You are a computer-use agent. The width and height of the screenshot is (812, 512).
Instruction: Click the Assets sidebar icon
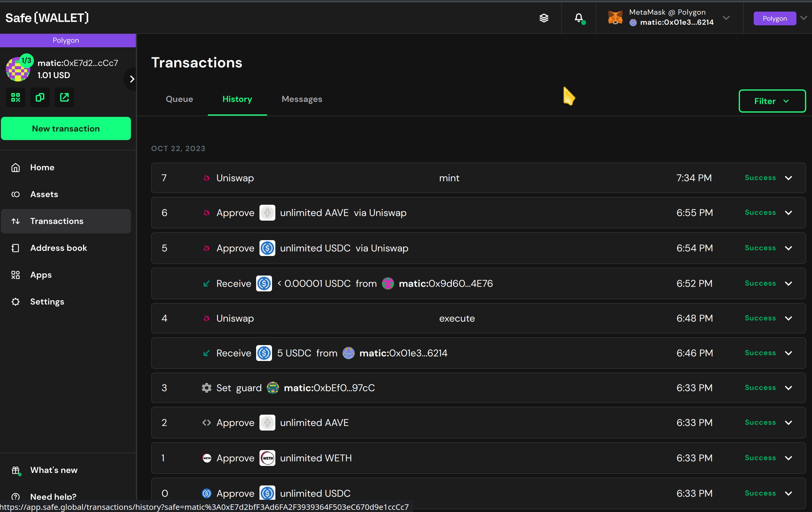click(x=16, y=194)
